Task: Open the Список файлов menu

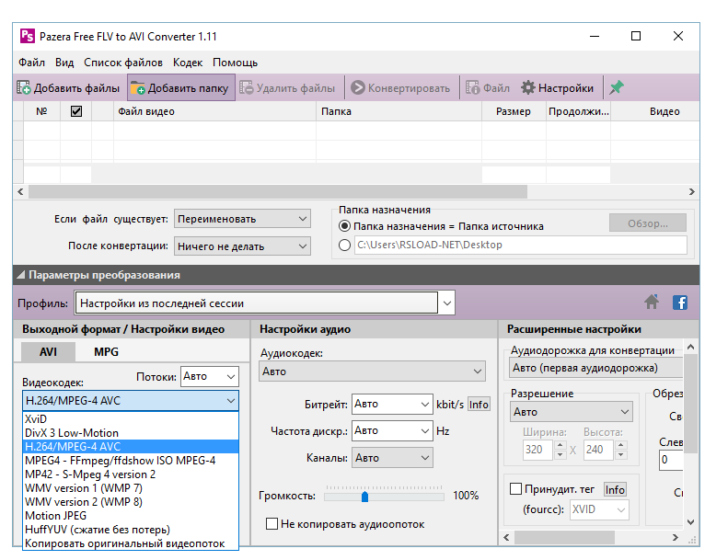Action: coord(123,63)
